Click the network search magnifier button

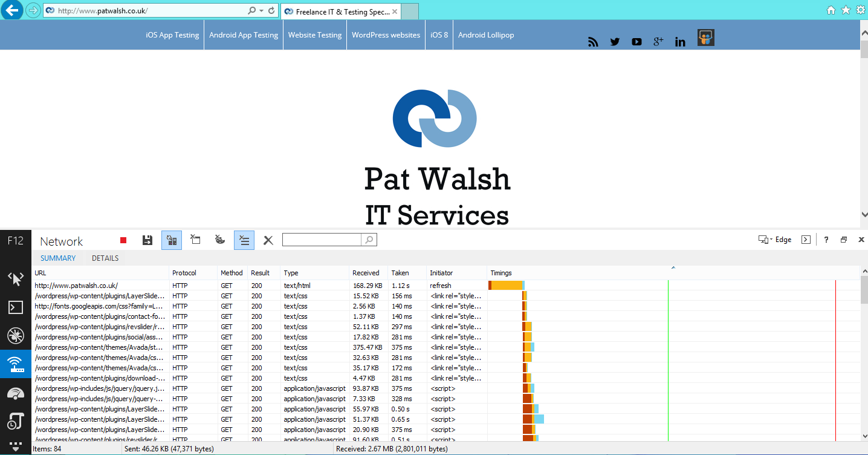coord(369,240)
